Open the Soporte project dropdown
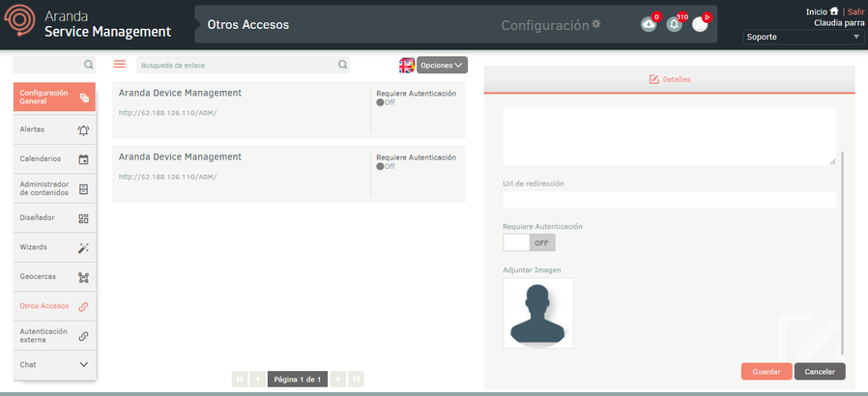 click(x=804, y=37)
